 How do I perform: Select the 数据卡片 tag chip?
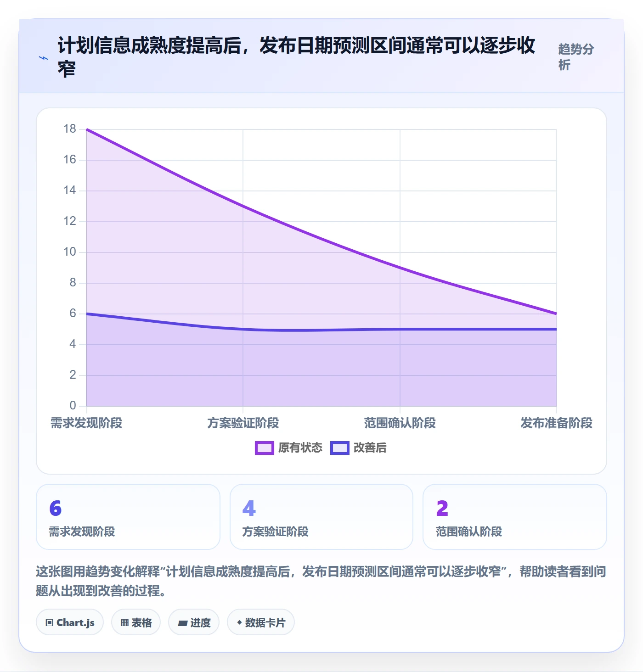click(261, 622)
